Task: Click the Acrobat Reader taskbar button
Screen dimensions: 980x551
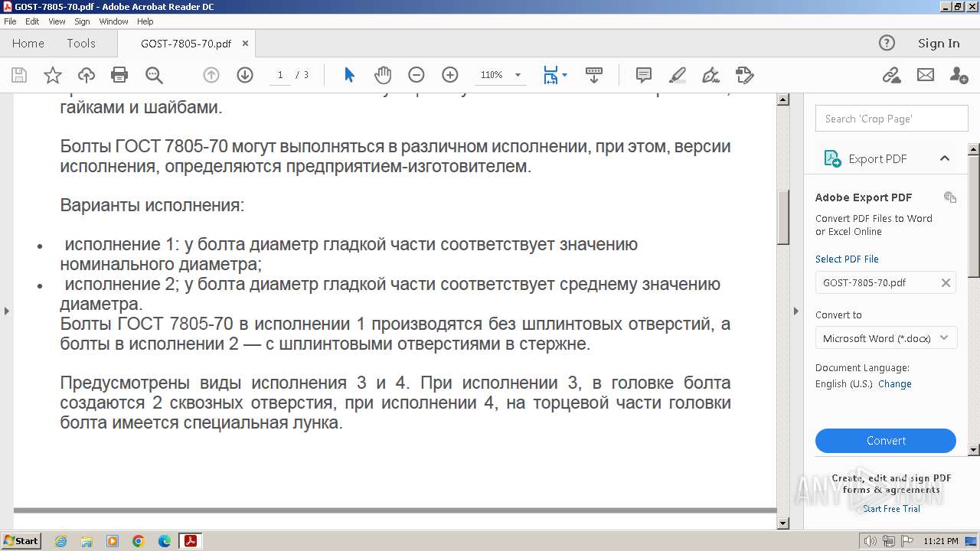Action: coord(190,541)
